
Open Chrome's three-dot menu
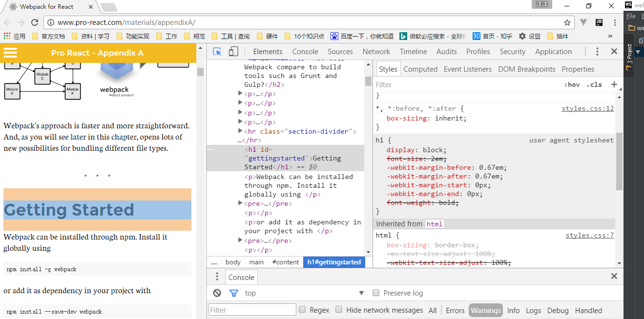(x=615, y=22)
